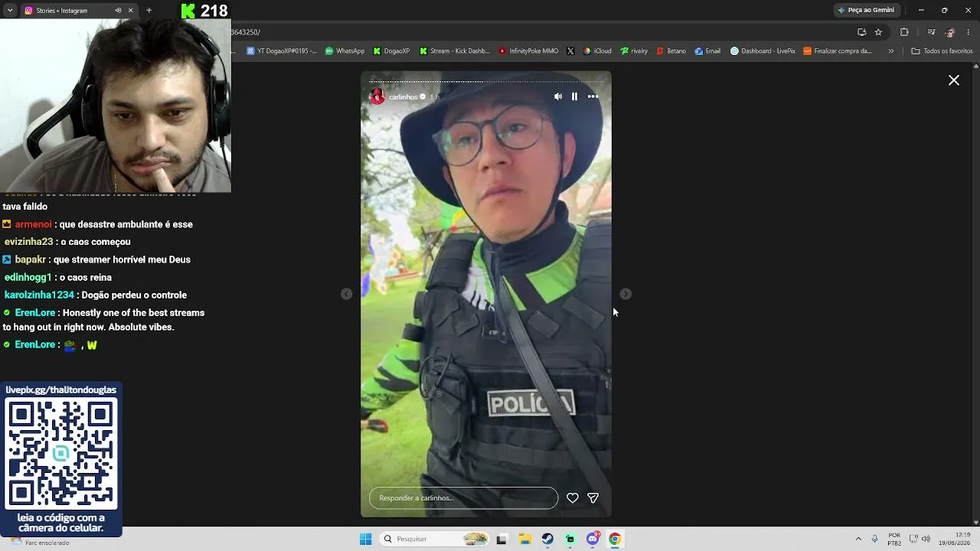Viewport: 980px width, 551px height.
Task: Open network and volume quick settings
Action: [920, 539]
